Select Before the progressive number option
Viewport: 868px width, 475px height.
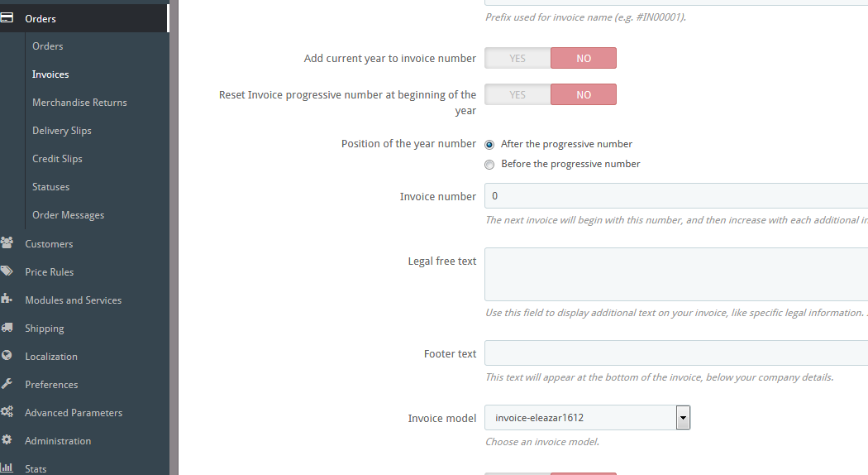(489, 164)
